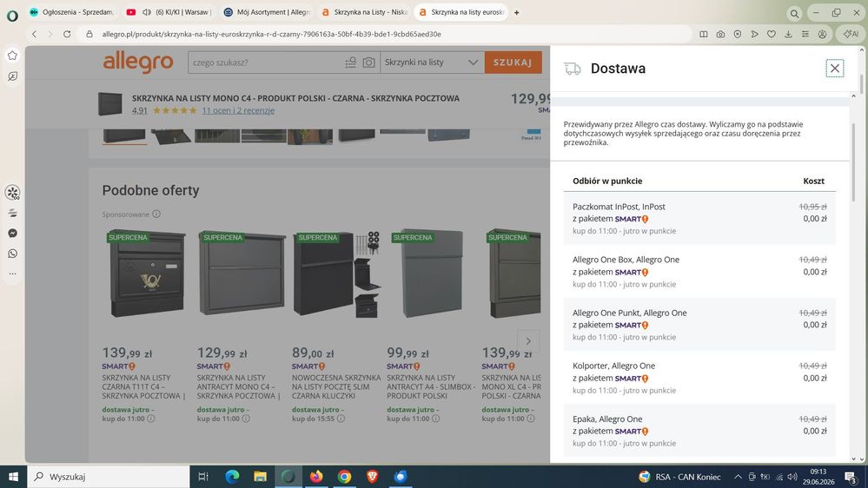Close the Dostawa delivery panel
This screenshot has height=488, width=868.
(834, 68)
